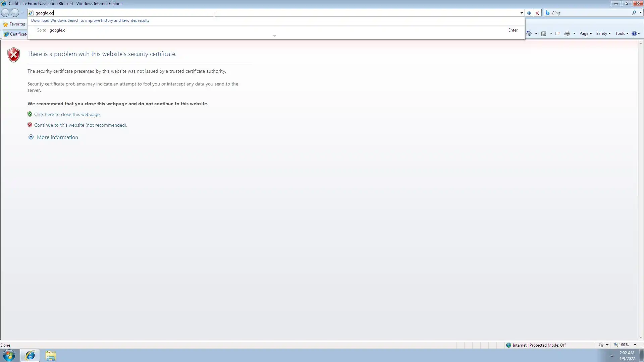Expand the autocomplete suggestions chevron
The width and height of the screenshot is (644, 362).
pyautogui.click(x=274, y=36)
